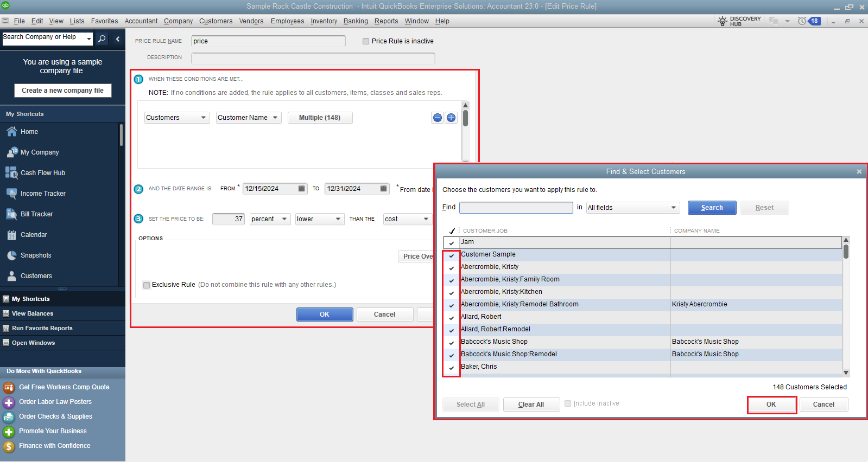Click Finance with Confidence icon
Screen dimensions: 868x462
click(9, 446)
